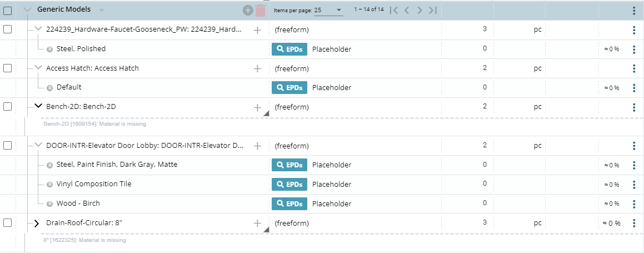This screenshot has height=253, width=644.
Task: Tick the Generic Models header checkbox
Action: (x=8, y=11)
